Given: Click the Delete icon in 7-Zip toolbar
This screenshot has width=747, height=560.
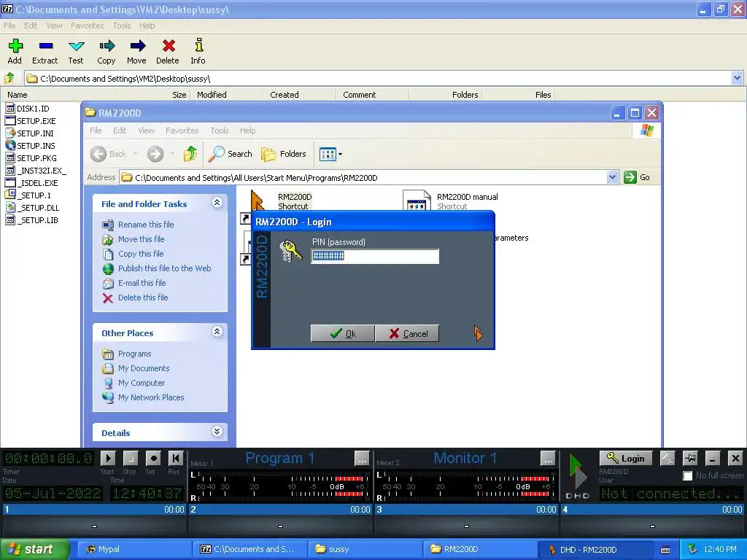Looking at the screenshot, I should 168,46.
